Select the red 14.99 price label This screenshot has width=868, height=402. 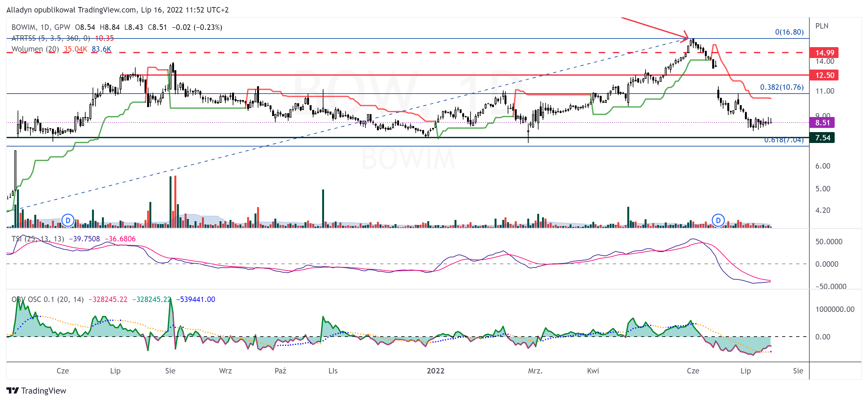(824, 53)
